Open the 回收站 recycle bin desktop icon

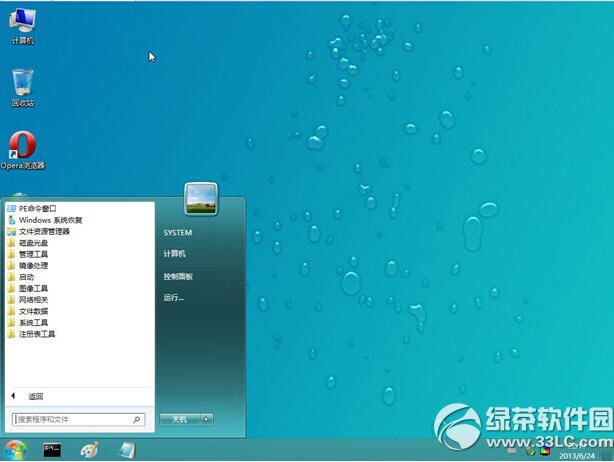pyautogui.click(x=22, y=87)
